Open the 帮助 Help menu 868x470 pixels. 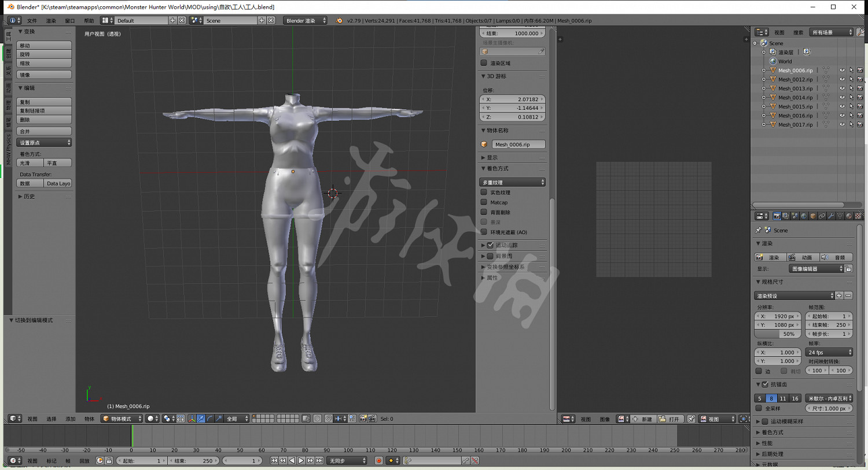89,21
